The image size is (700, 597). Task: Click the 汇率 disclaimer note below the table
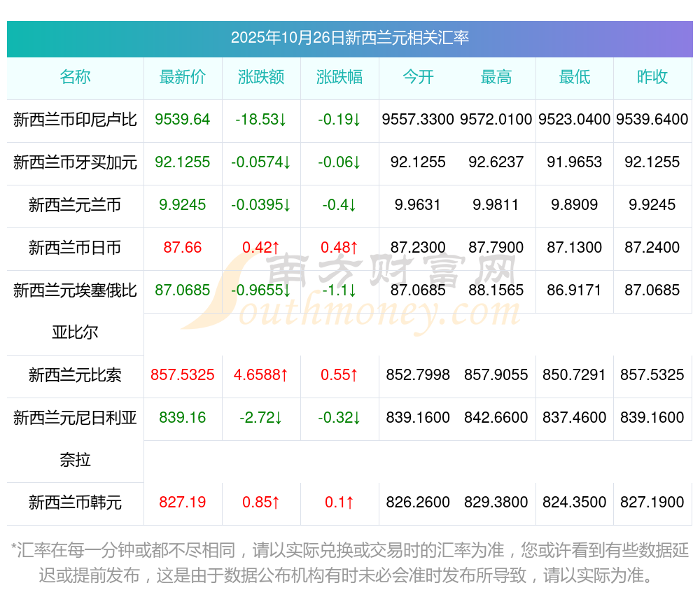[349, 563]
